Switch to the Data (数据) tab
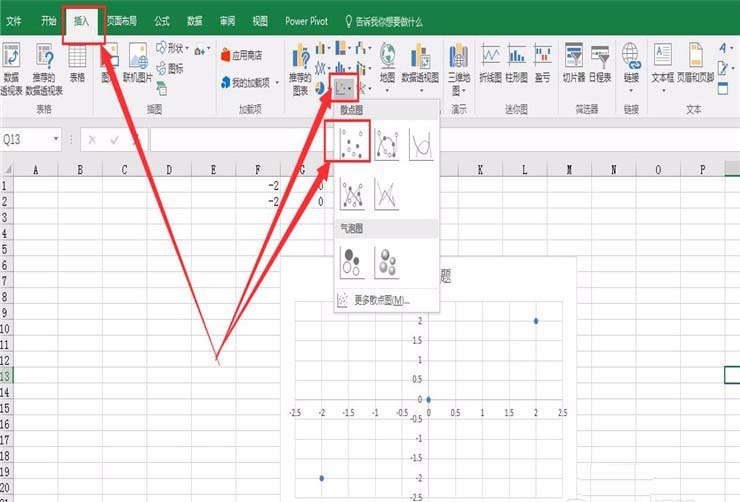The height and width of the screenshot is (502, 740). click(194, 21)
